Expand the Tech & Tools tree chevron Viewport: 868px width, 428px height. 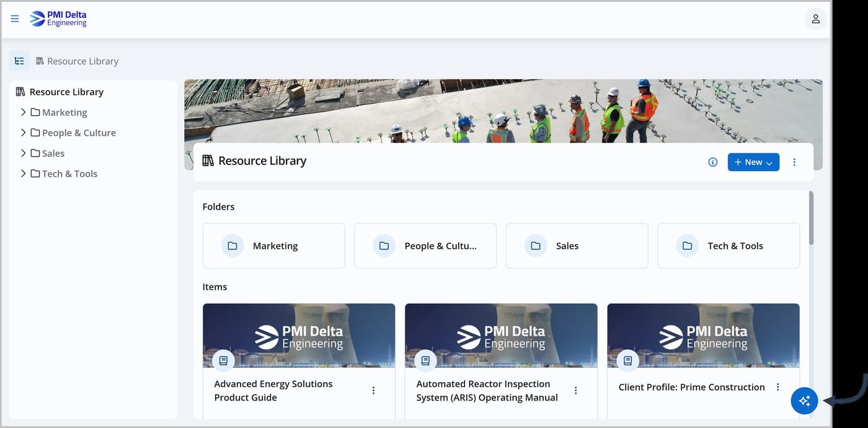point(23,174)
